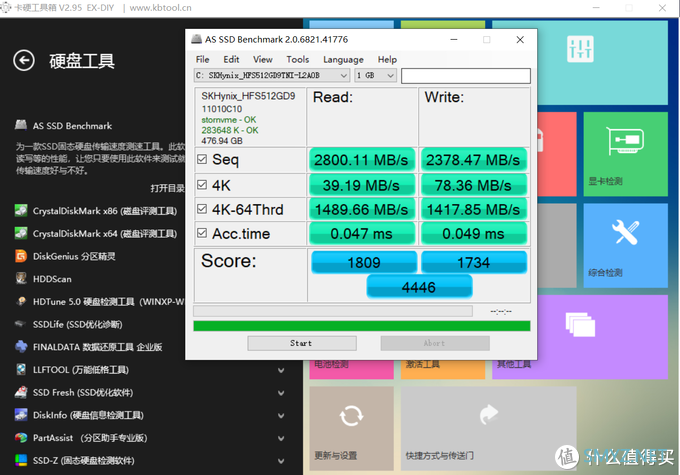Viewport: 680px width, 475px height.
Task: Click the www.kbtool.cn title bar text
Action: click(160, 8)
